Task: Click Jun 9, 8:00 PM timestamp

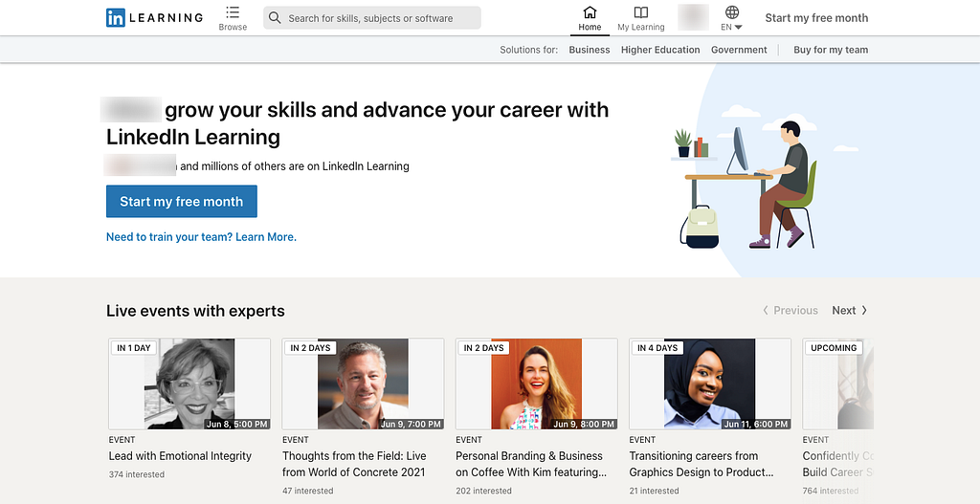Action: (x=585, y=424)
